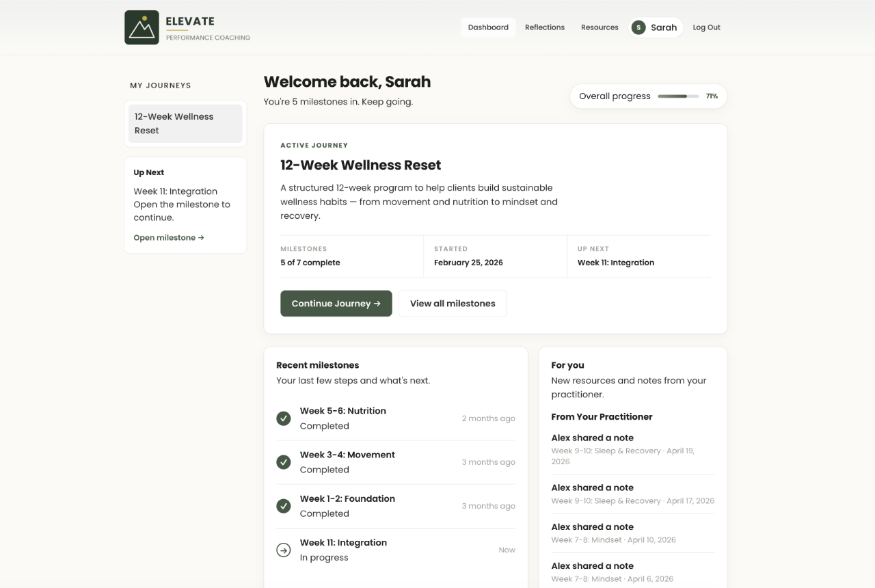The width and height of the screenshot is (875, 588).
Task: Click checkmark icon for Week 3-4: Movement
Action: 284,462
